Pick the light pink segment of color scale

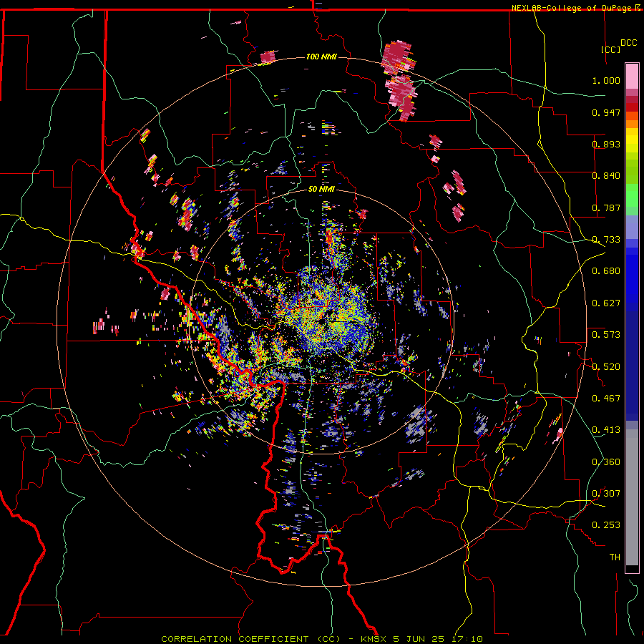click(x=632, y=77)
